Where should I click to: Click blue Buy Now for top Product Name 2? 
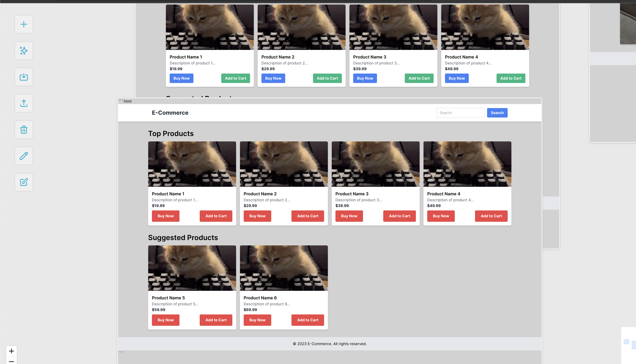(x=273, y=78)
